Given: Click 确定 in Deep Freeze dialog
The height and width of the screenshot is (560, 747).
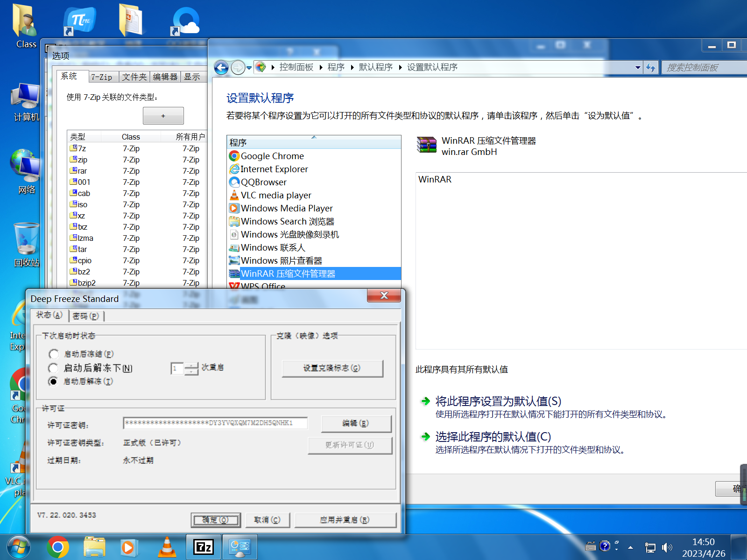Looking at the screenshot, I should click(x=216, y=520).
